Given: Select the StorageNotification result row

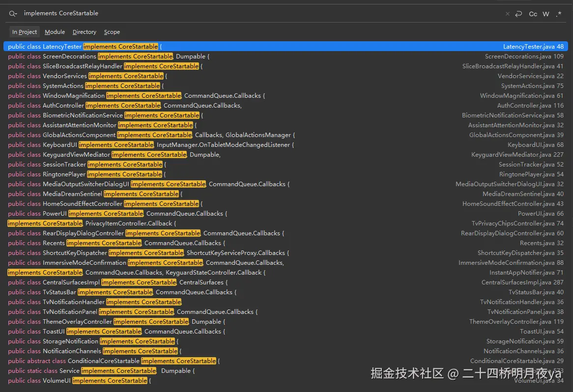Looking at the screenshot, I should click(x=286, y=341).
